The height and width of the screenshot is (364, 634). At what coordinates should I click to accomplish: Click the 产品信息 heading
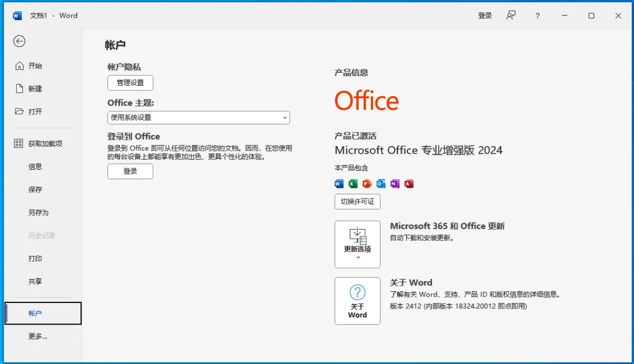pyautogui.click(x=352, y=73)
